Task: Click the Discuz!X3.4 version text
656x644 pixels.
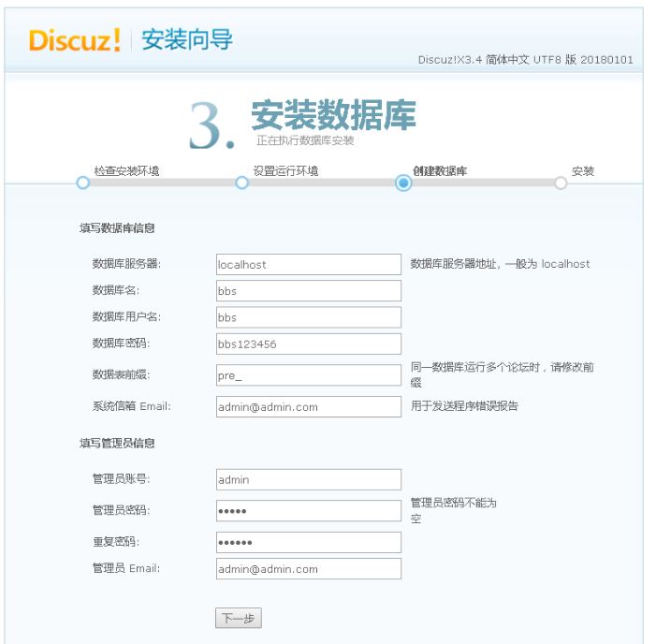Action: click(x=526, y=60)
